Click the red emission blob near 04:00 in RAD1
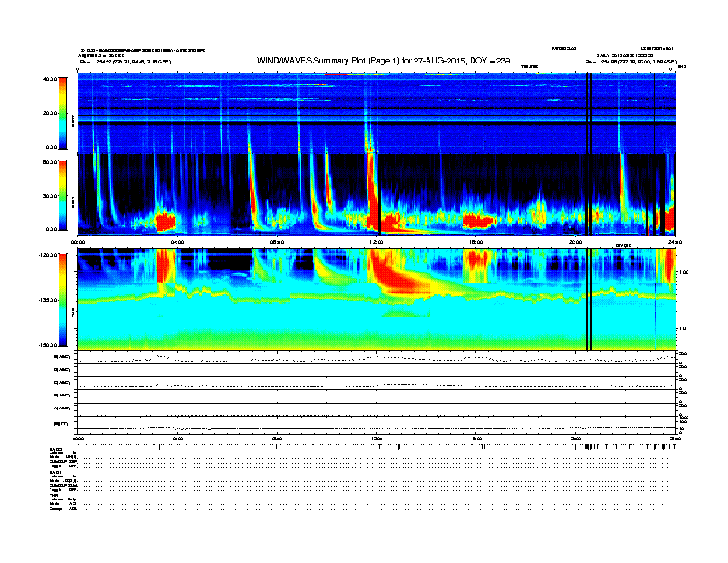Image resolution: width=728 pixels, height=563 pixels. [x=165, y=221]
